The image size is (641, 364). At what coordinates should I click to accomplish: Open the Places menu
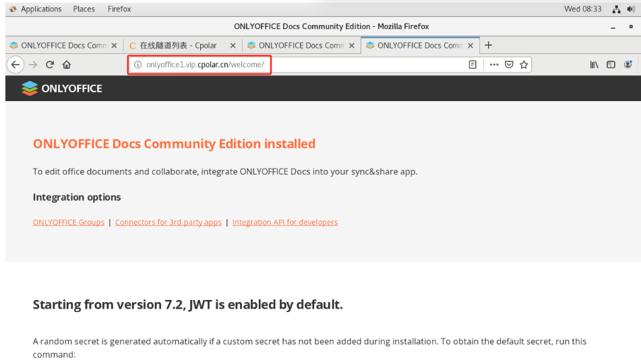(x=84, y=9)
